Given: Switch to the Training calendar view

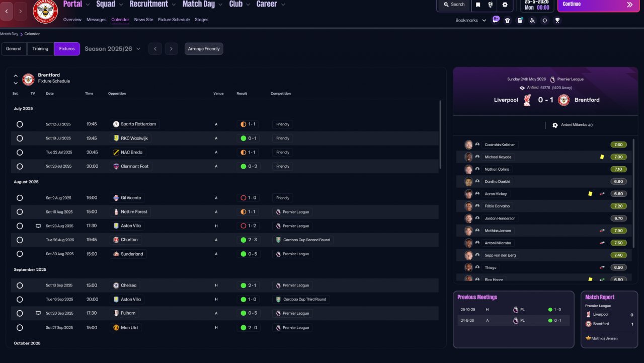Looking at the screenshot, I should (40, 49).
